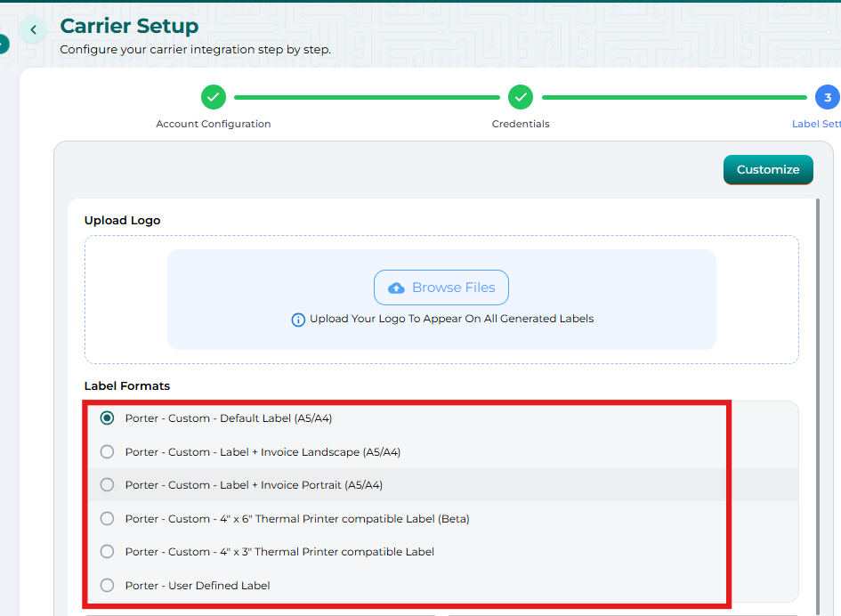Screen dimensions: 841x616
Task: Select 4" x 6" Thermal Printer Label (Beta)
Action: 108,518
